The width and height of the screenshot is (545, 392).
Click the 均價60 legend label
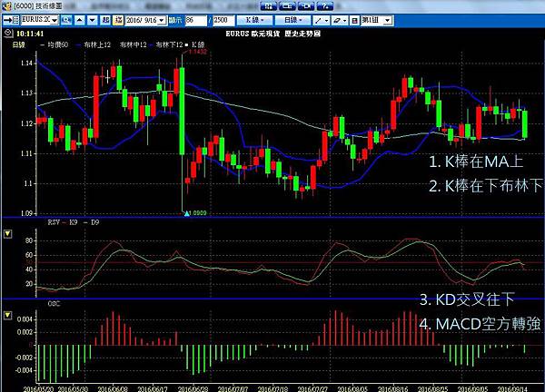(x=58, y=44)
